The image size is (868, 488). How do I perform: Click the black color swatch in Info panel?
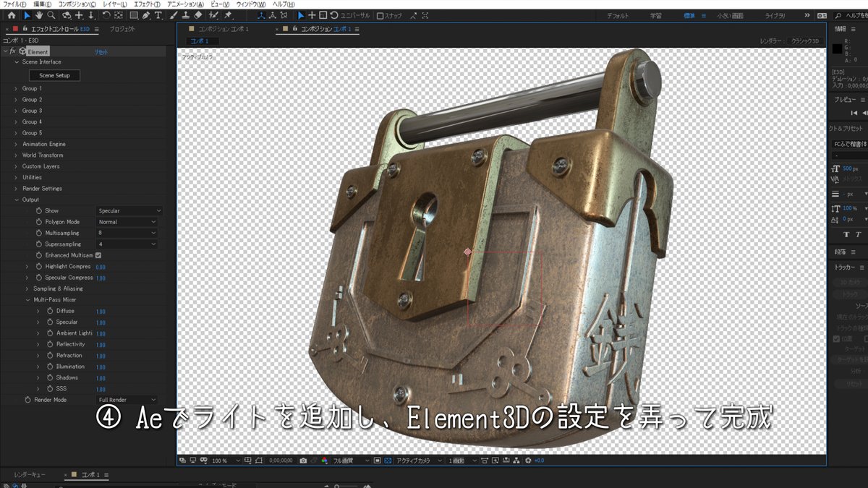[x=837, y=49]
